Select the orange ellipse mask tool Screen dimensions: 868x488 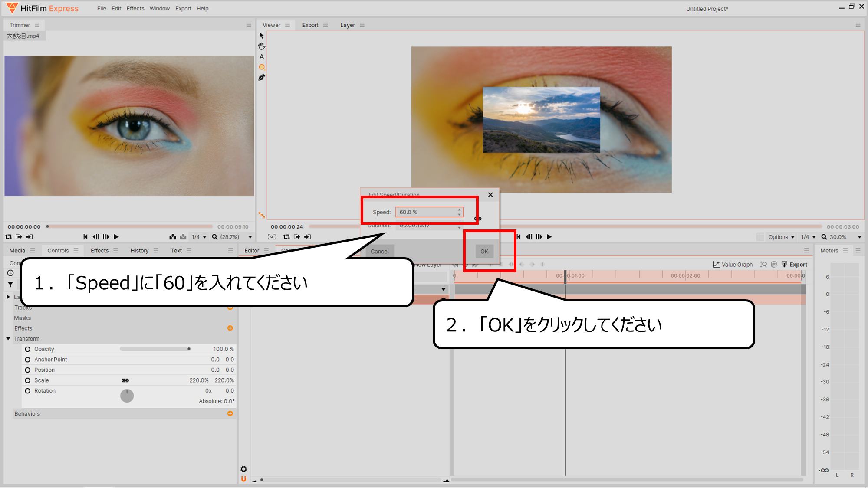261,67
